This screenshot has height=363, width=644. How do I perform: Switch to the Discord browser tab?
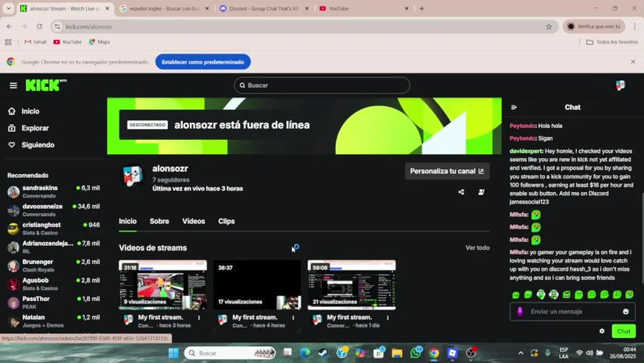tap(264, 9)
